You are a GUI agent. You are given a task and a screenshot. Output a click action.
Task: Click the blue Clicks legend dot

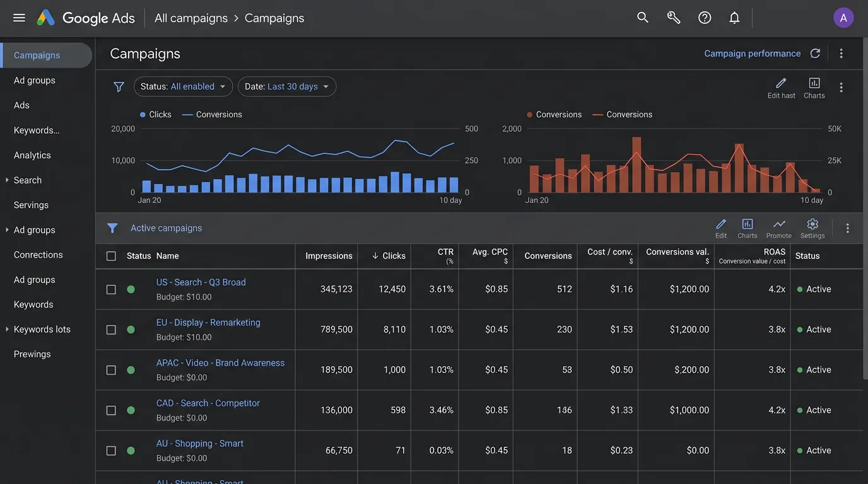(x=143, y=115)
